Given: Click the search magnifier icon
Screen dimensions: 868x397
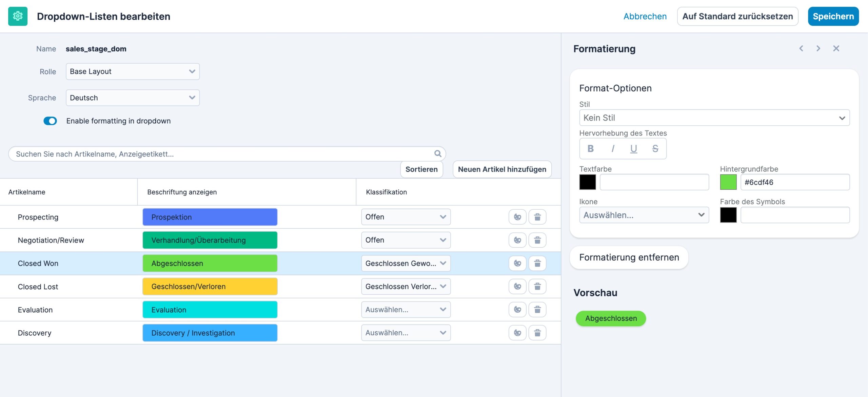Looking at the screenshot, I should pos(437,153).
